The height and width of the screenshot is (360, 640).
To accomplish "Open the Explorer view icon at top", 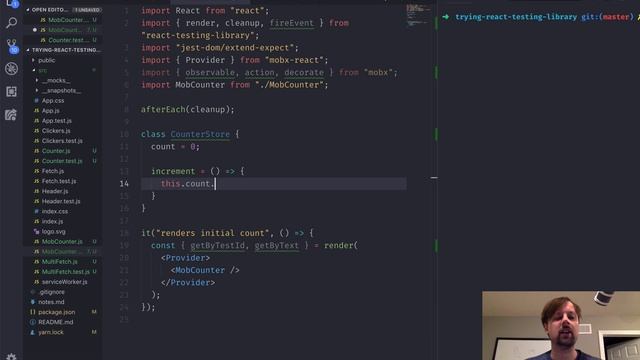I will click(x=11, y=4).
